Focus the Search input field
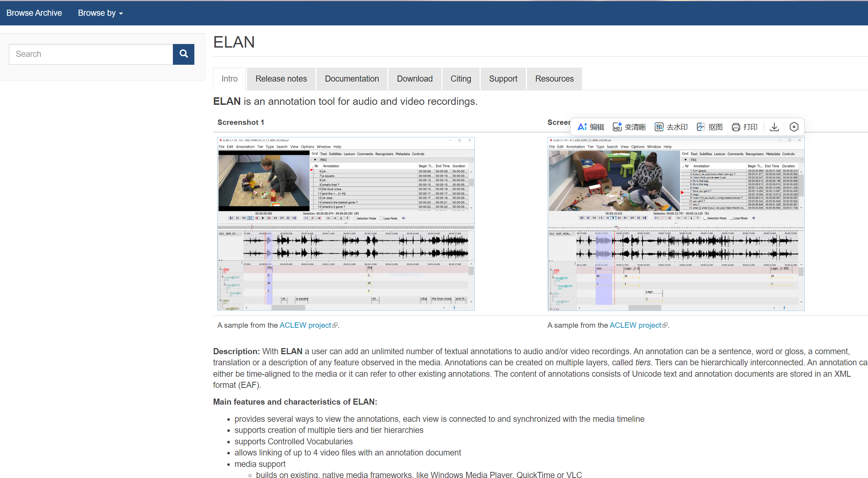 point(91,54)
